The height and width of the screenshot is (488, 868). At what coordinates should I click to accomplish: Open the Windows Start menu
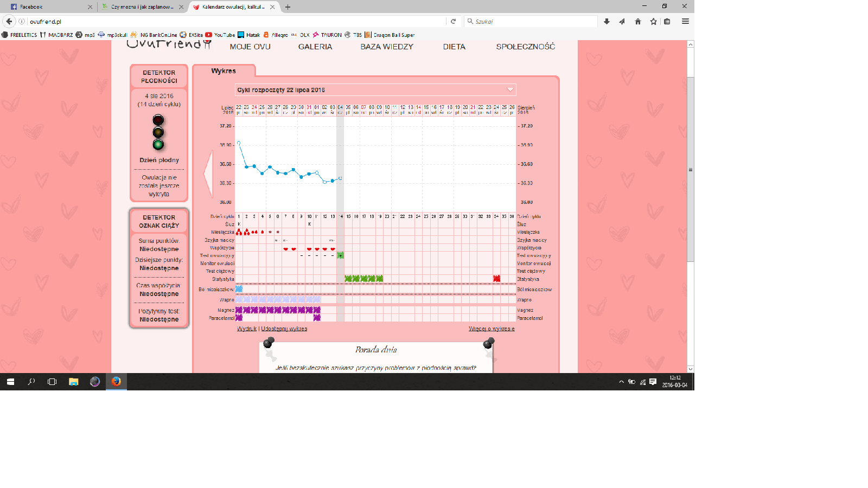point(10,382)
